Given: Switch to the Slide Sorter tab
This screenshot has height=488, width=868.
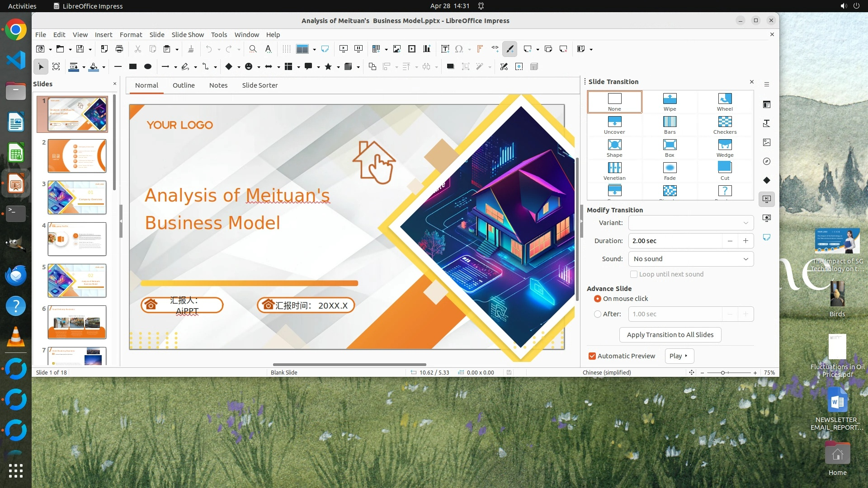Looking at the screenshot, I should 259,85.
